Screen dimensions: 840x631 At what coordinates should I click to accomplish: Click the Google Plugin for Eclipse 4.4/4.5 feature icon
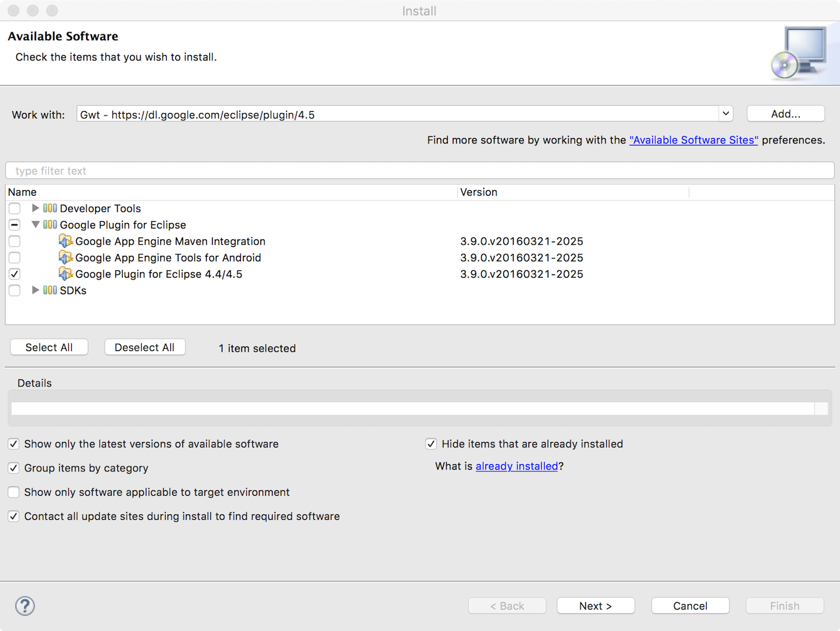coord(66,274)
